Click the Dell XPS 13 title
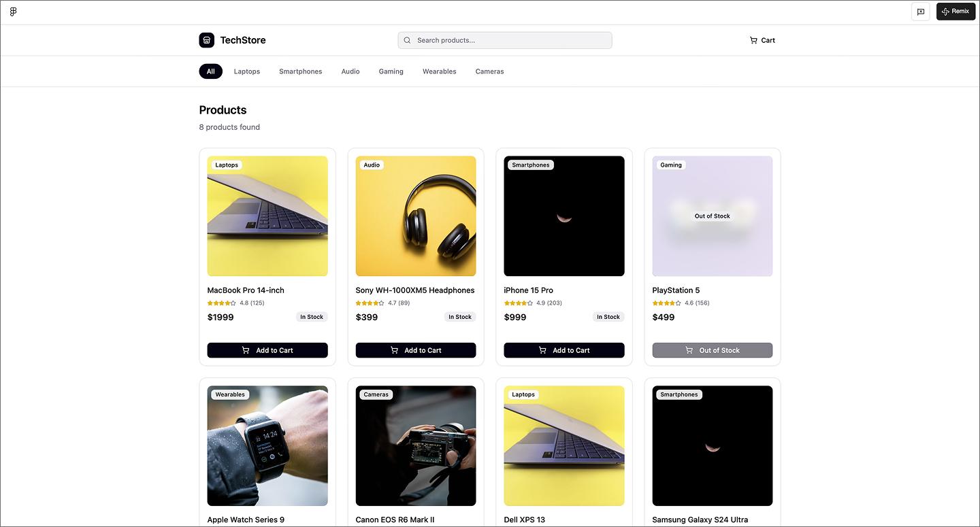Viewport: 980px width, 527px height. click(525, 520)
